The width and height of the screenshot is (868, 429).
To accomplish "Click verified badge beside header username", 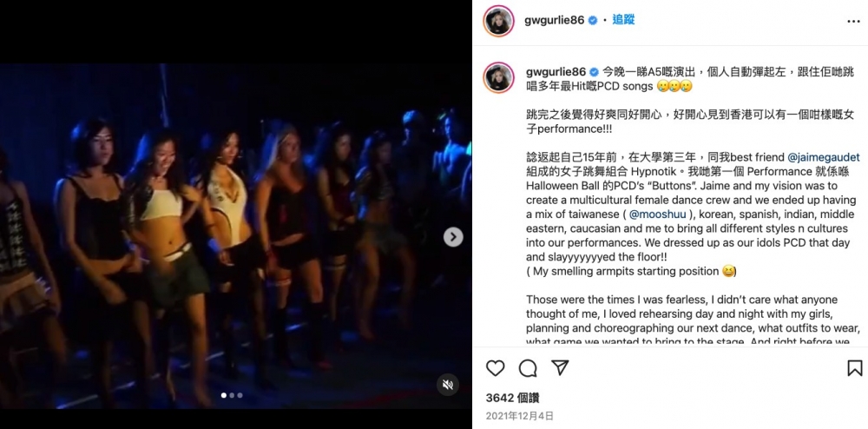I will (x=592, y=20).
